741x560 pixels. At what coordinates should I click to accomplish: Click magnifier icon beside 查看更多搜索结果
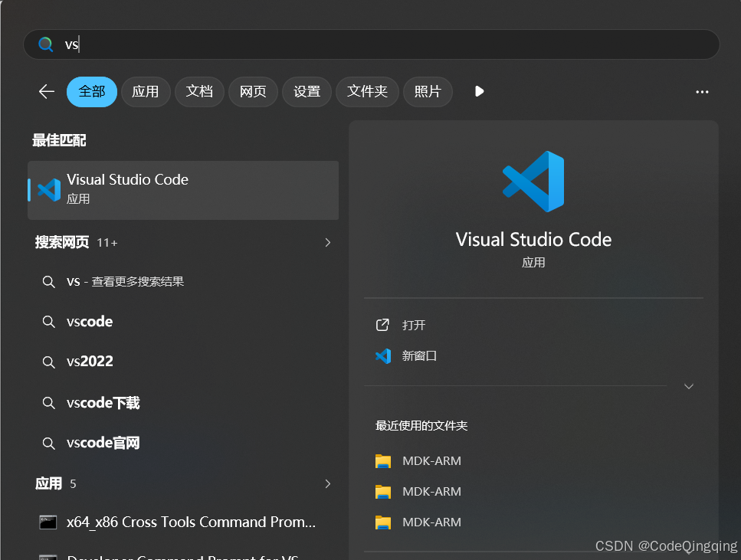click(x=49, y=282)
